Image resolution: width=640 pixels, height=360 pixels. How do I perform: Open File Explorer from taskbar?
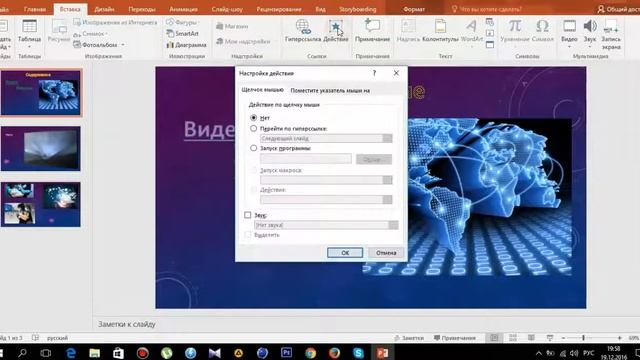tap(95, 353)
